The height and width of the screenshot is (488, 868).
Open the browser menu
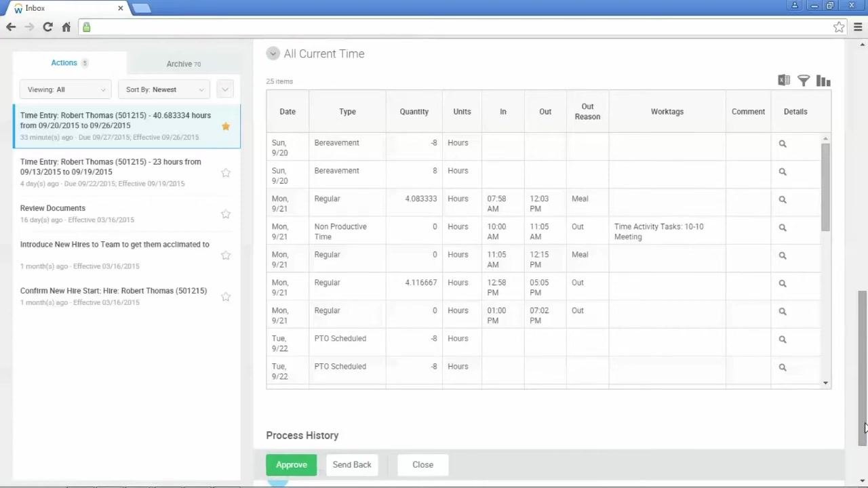point(858,27)
